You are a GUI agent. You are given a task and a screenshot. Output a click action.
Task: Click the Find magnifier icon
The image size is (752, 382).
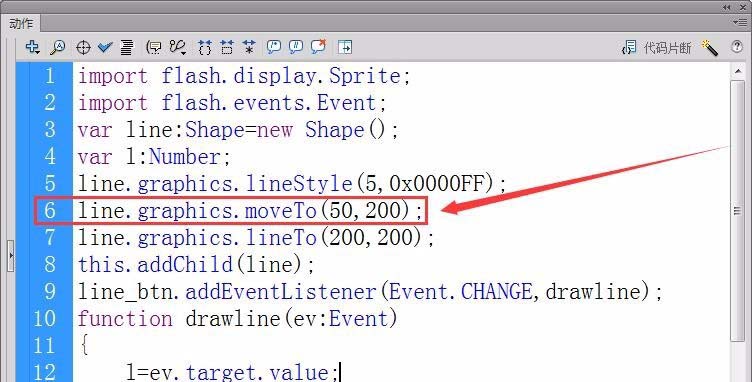click(x=58, y=47)
